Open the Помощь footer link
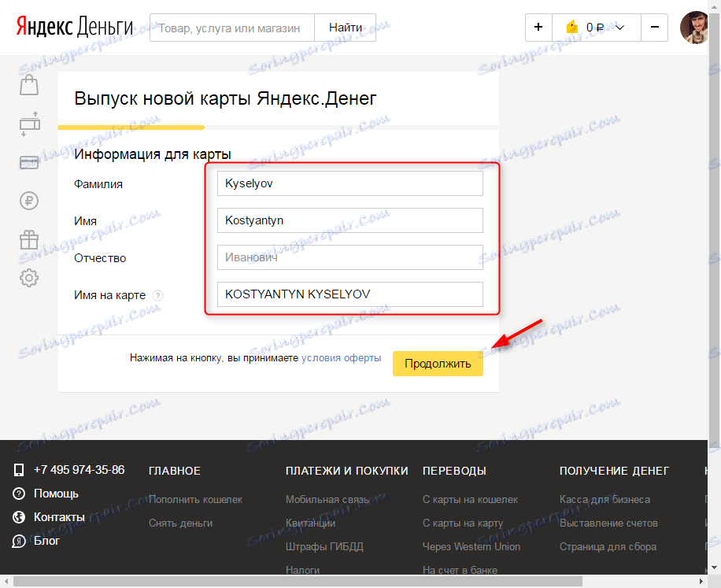Viewport: 721px width, 588px height. (x=56, y=494)
